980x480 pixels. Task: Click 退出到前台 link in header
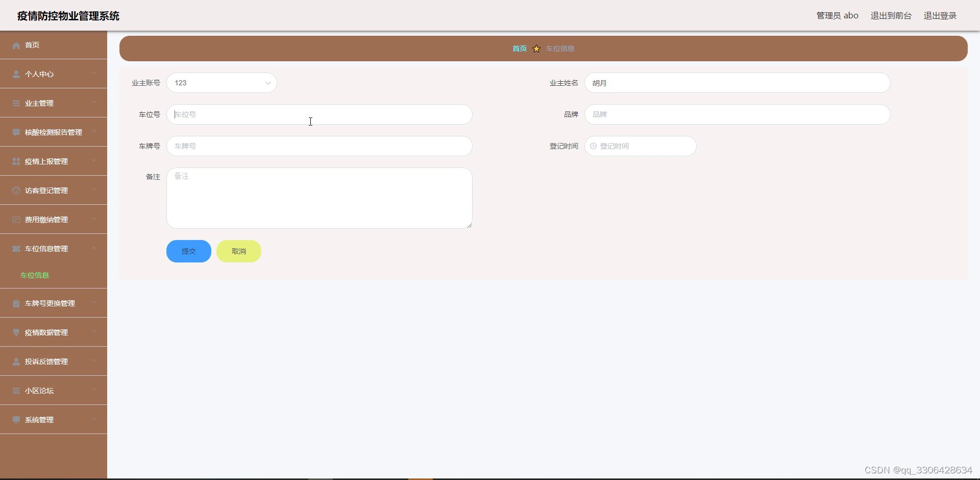(x=891, y=16)
